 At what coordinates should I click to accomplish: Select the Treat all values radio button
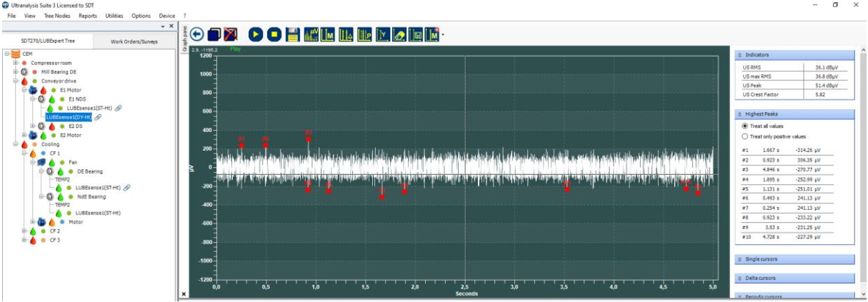[746, 126]
